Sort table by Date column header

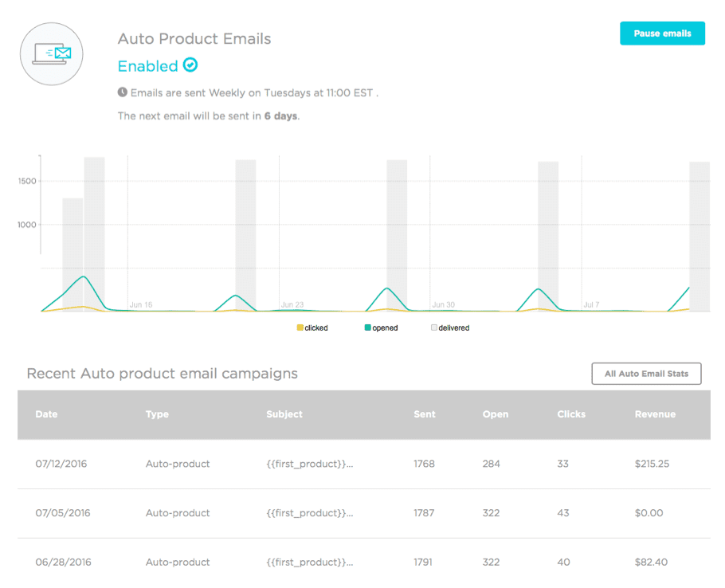click(47, 414)
